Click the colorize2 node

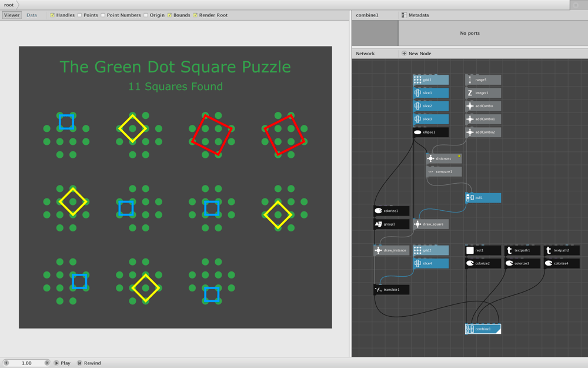point(483,264)
